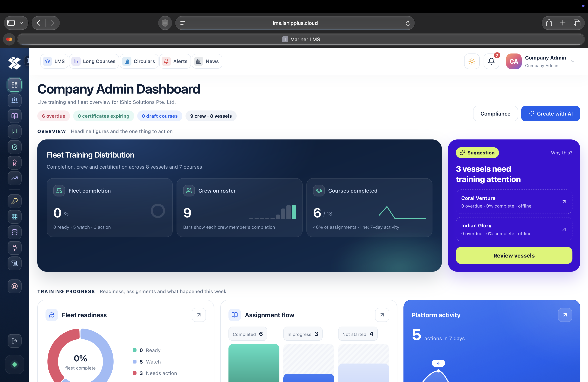The width and height of the screenshot is (588, 382).
Task: Switch to Circulars tab
Action: [139, 61]
